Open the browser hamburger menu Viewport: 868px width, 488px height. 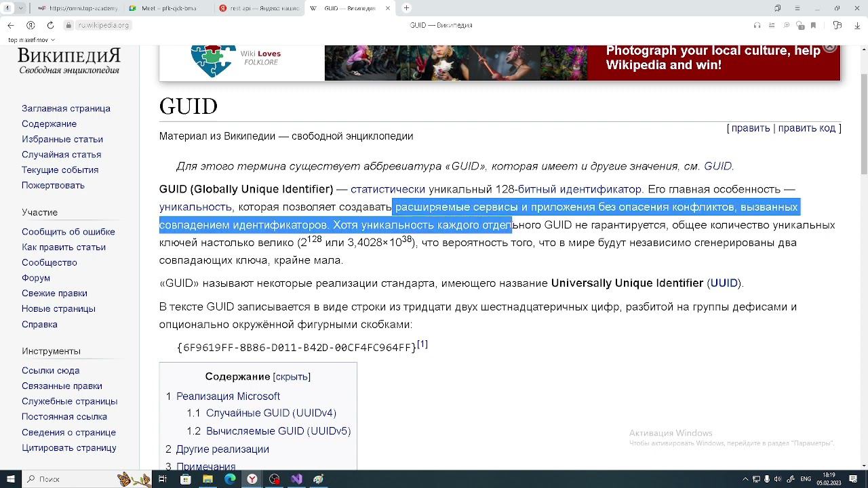coord(797,8)
